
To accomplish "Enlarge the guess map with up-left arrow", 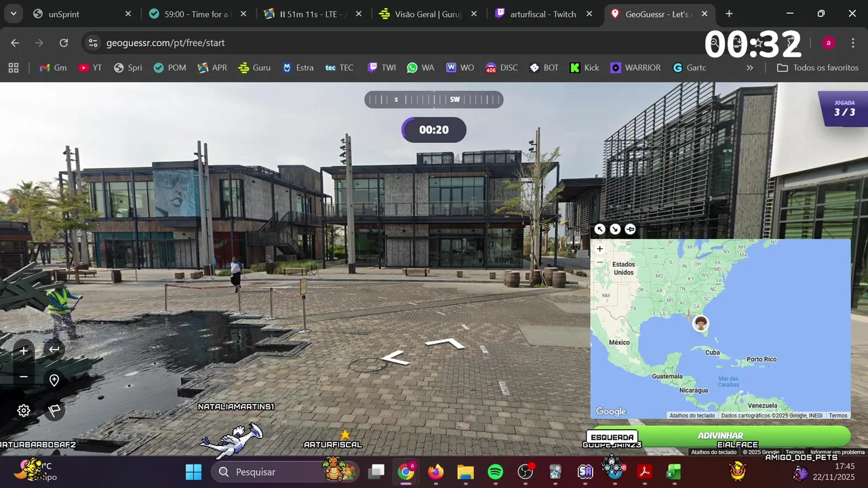I will tap(599, 229).
